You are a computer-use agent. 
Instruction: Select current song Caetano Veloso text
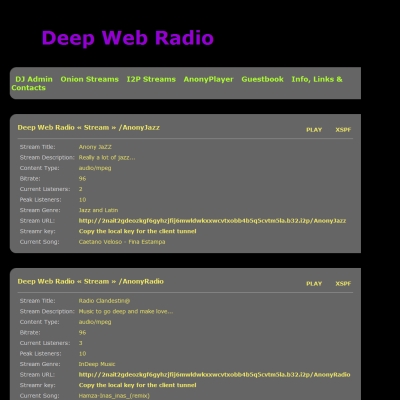(x=122, y=242)
